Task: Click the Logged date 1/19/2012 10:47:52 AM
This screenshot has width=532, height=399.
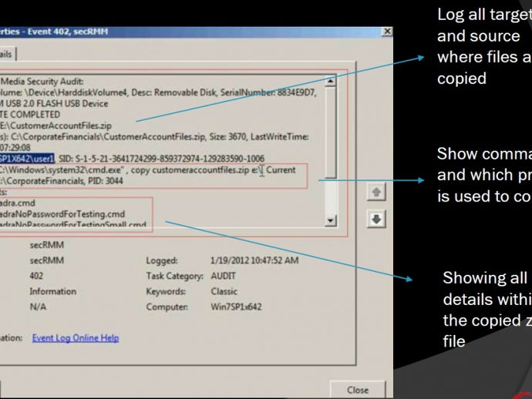Action: tap(254, 260)
